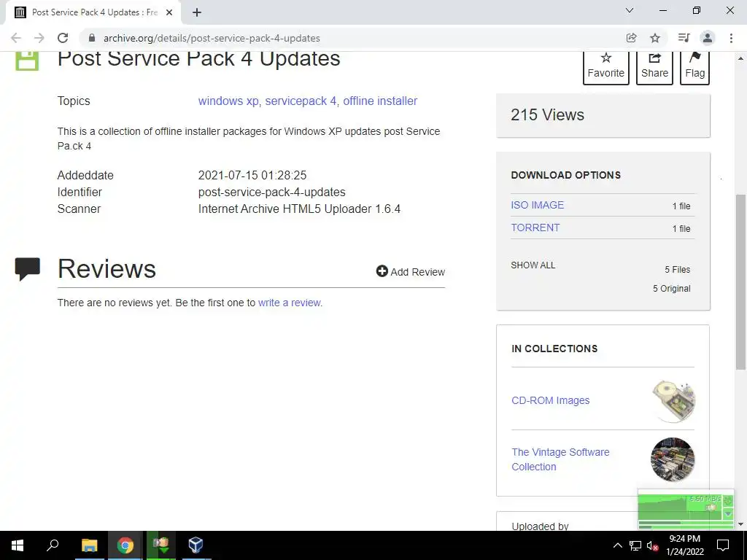Open the clock showing 9:24 PM
The width and height of the screenshot is (747, 560).
684,545
